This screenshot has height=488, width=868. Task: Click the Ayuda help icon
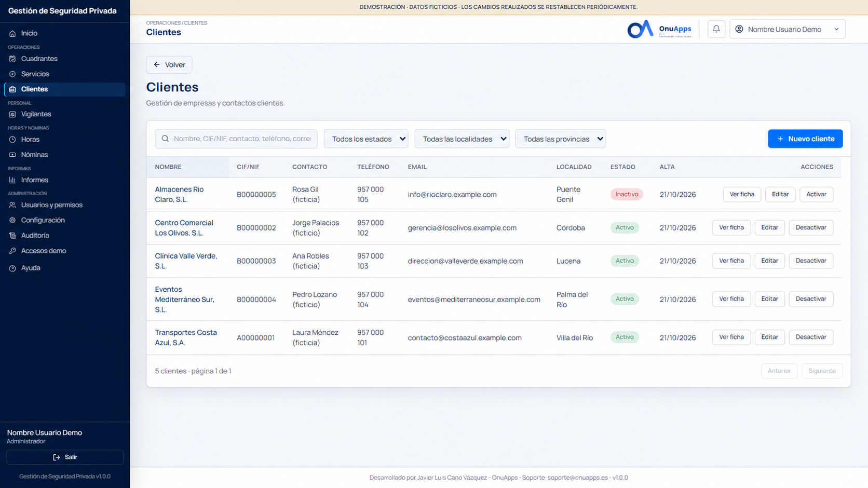pyautogui.click(x=12, y=268)
